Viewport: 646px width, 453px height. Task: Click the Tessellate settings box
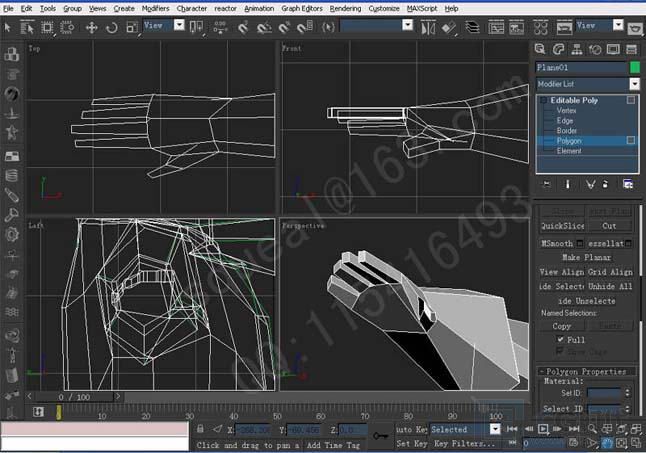628,243
